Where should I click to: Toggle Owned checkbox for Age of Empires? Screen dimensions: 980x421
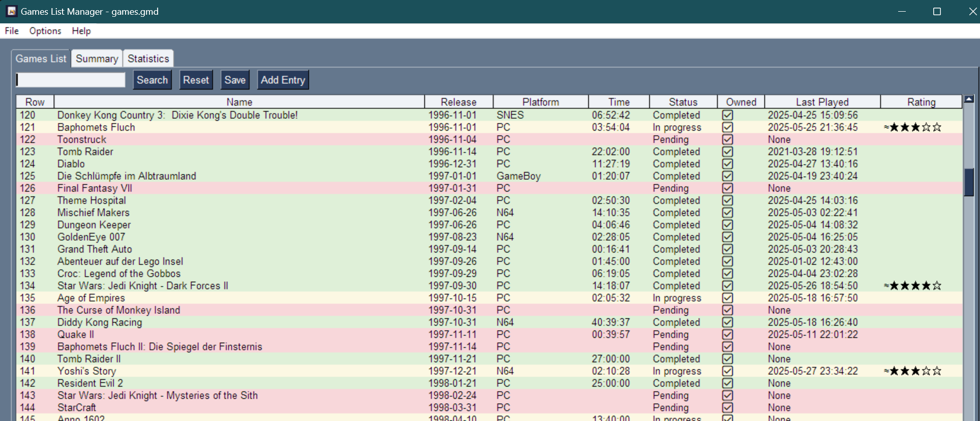[x=727, y=298]
